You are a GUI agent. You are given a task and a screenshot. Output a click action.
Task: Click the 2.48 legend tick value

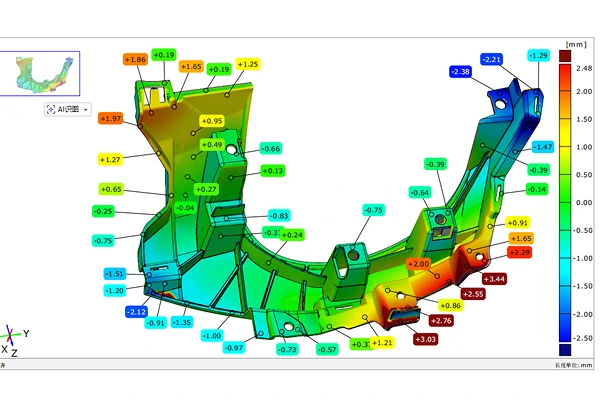click(584, 68)
